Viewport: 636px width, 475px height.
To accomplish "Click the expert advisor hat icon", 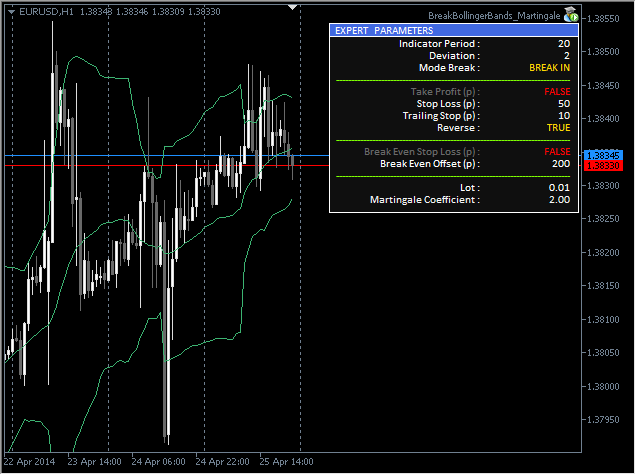I will (x=571, y=15).
